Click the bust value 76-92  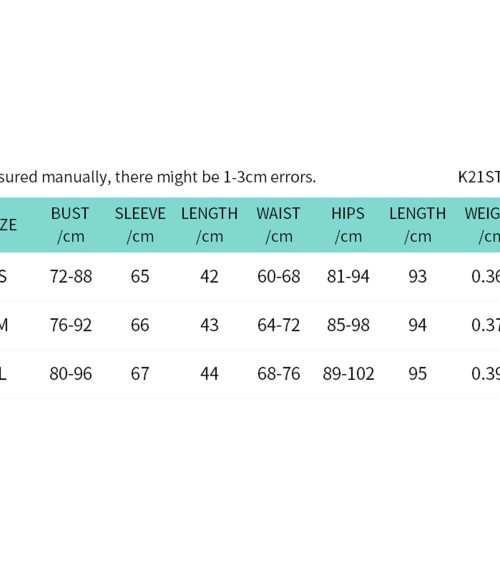(x=71, y=325)
